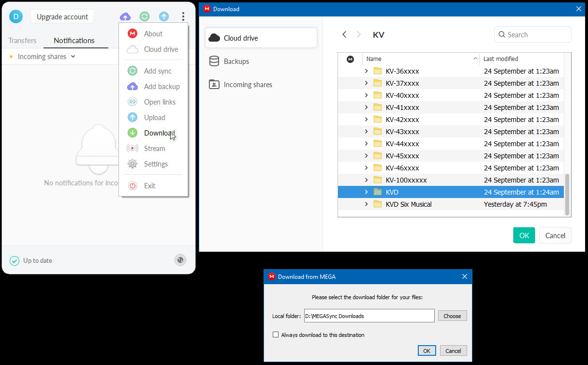Go back with the left arrow in Download dialog

(x=344, y=34)
